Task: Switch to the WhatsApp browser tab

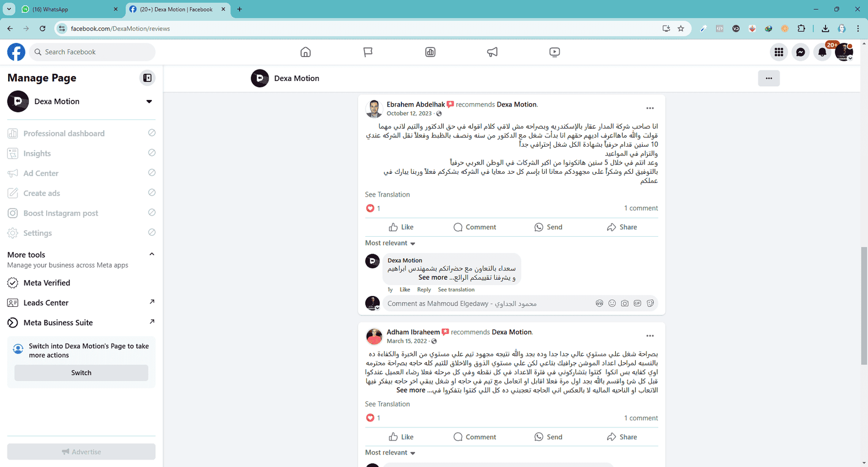Action: point(70,9)
